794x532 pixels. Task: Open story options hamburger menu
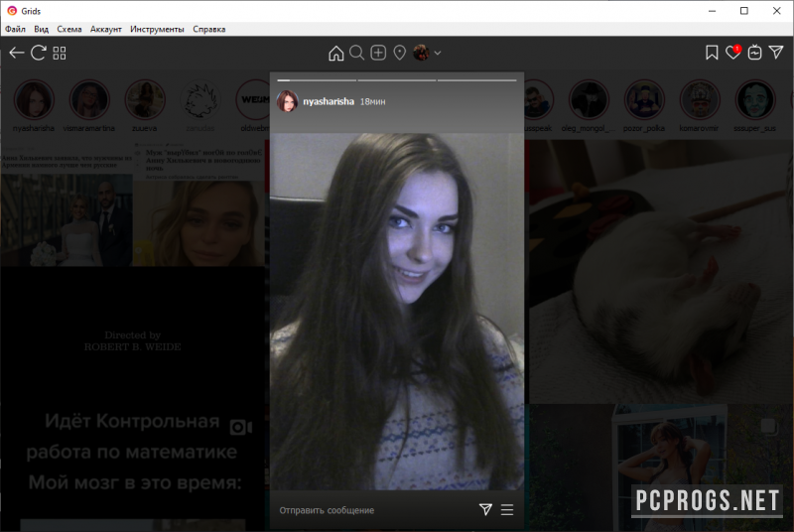click(507, 510)
